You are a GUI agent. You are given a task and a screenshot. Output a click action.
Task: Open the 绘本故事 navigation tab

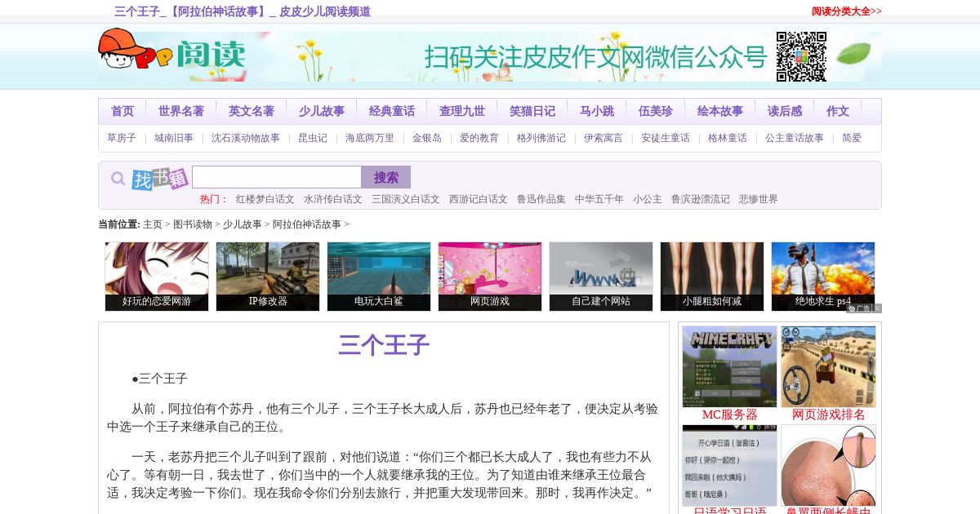pos(720,111)
